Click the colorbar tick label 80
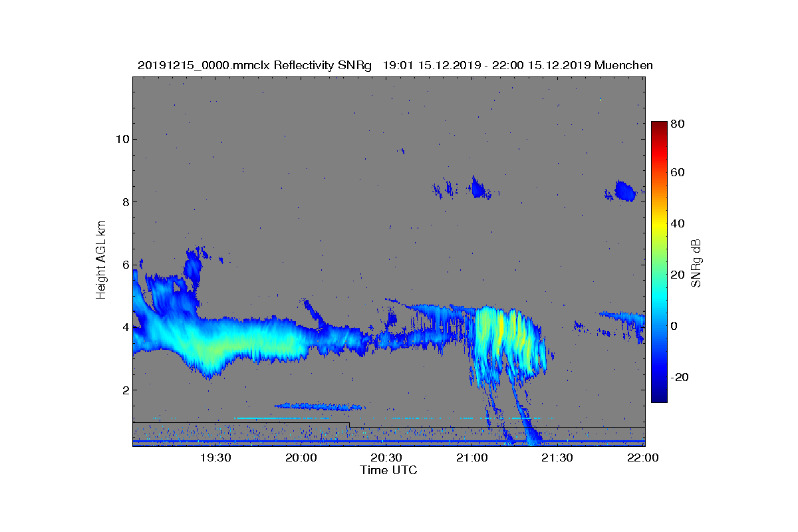Screen dimensions: 798x532 click(678, 123)
